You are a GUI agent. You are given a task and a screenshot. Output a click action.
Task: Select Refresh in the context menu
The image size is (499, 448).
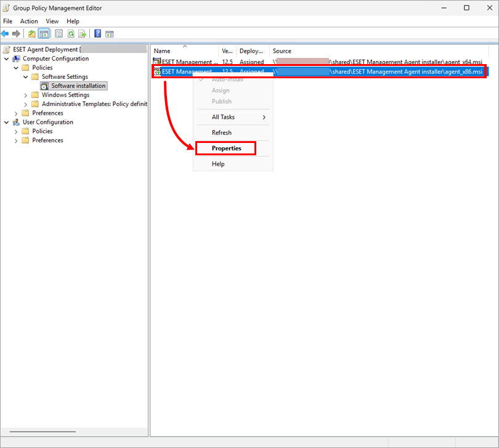[x=222, y=132]
